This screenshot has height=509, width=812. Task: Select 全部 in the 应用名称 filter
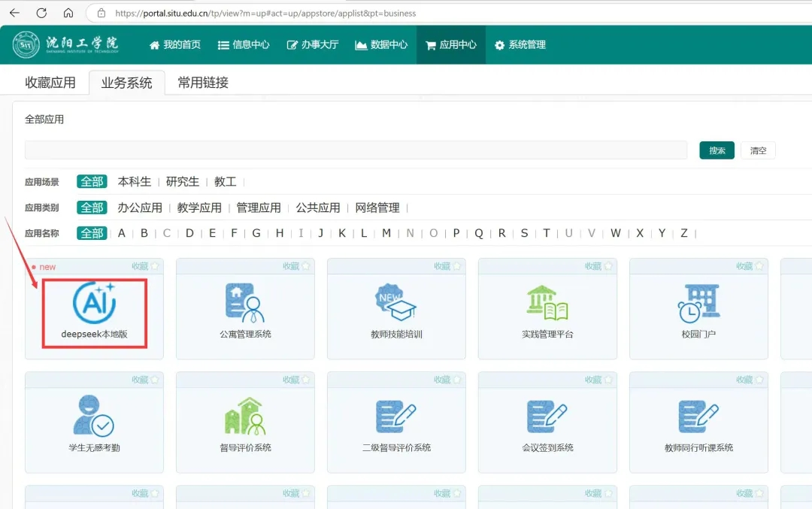(x=92, y=234)
